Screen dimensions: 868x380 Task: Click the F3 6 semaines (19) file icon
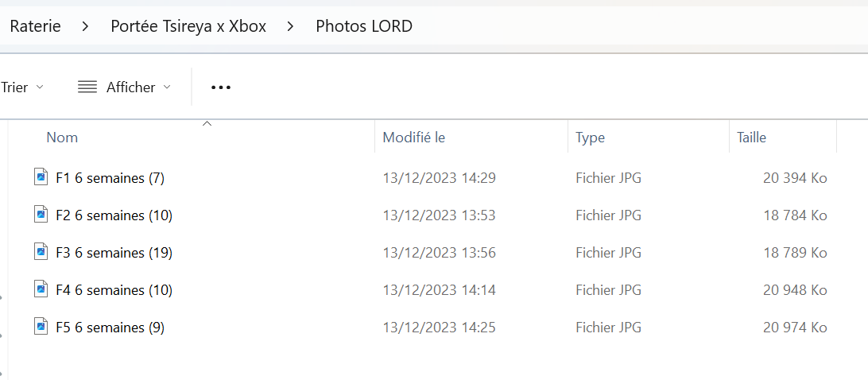click(x=41, y=252)
